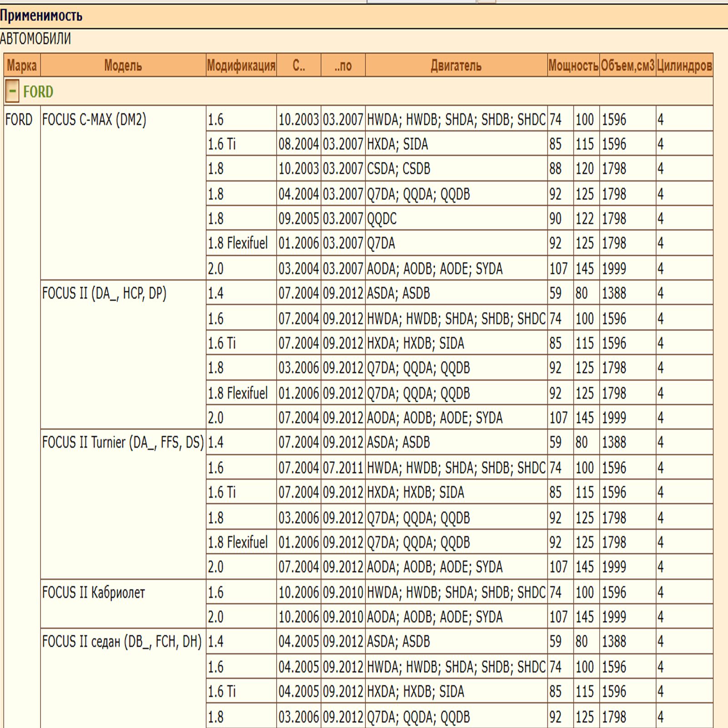Select the FOCUS C-MAX (DM2) model cell

click(x=94, y=120)
